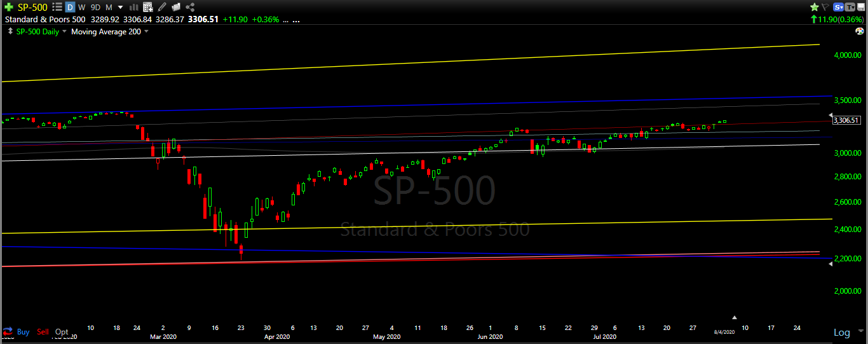Toggle the Log scale button
The width and height of the screenshot is (868, 344).
[841, 333]
